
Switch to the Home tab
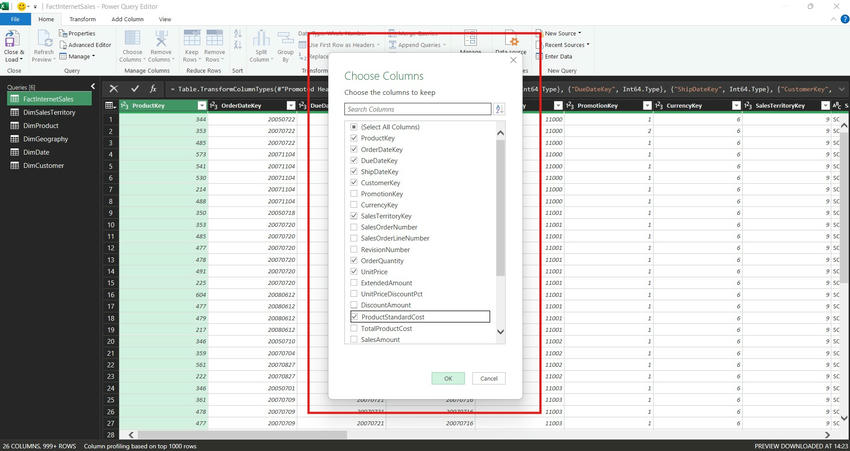pyautogui.click(x=46, y=19)
